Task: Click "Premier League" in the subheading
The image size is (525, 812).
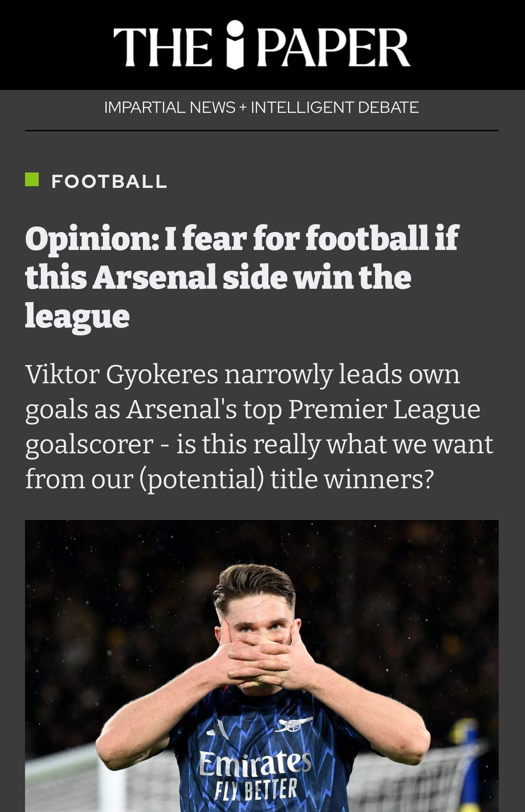Action: tap(384, 409)
